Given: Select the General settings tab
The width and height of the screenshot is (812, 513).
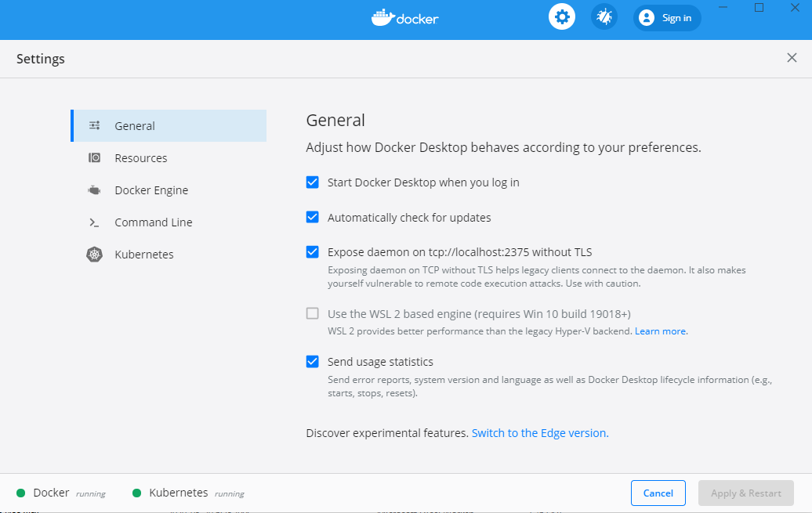Looking at the screenshot, I should 169,125.
